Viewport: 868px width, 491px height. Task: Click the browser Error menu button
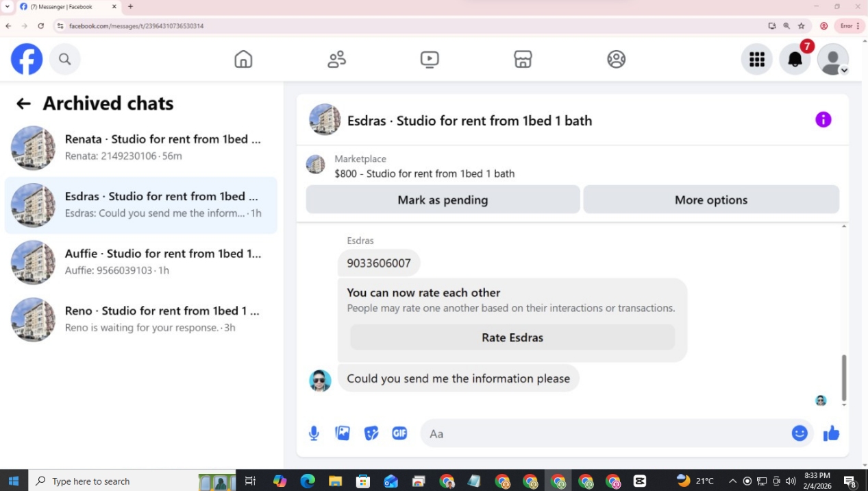coord(850,26)
